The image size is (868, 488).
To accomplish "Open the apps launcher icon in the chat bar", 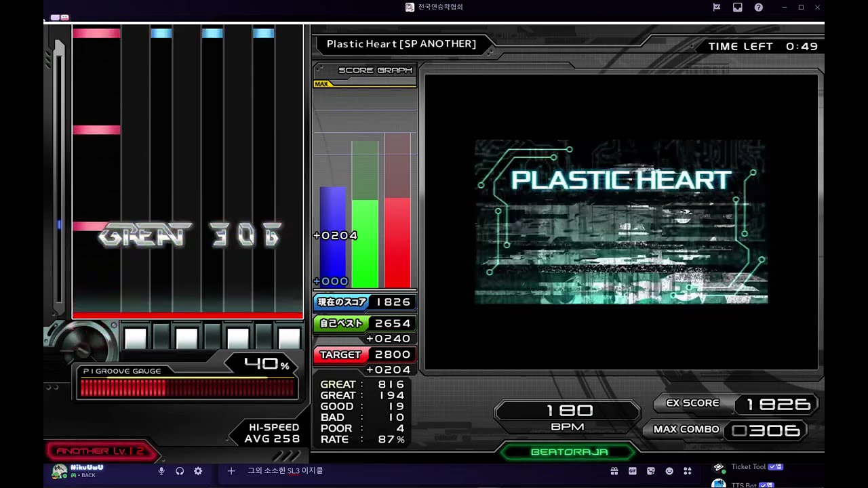I will (x=688, y=471).
